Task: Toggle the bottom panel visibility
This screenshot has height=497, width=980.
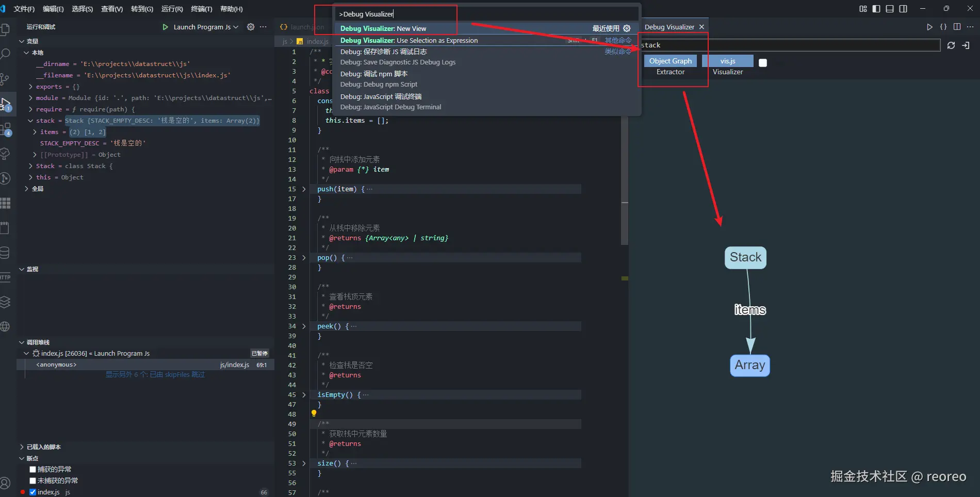Action: (890, 9)
